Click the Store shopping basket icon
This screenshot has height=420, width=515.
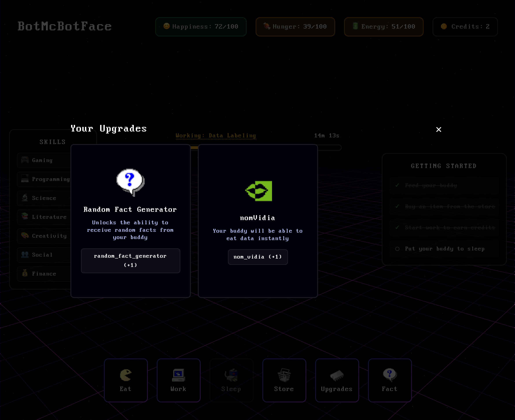(x=284, y=375)
